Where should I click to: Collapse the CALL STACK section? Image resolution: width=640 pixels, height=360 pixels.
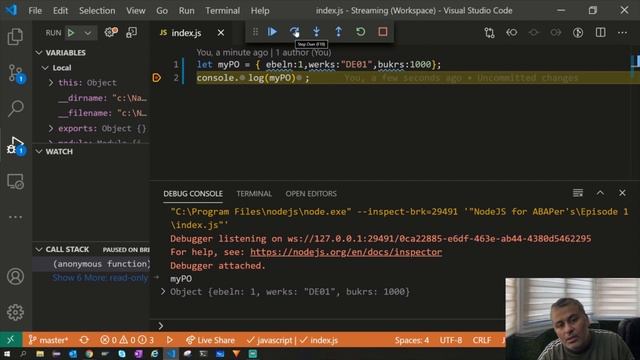(39, 249)
